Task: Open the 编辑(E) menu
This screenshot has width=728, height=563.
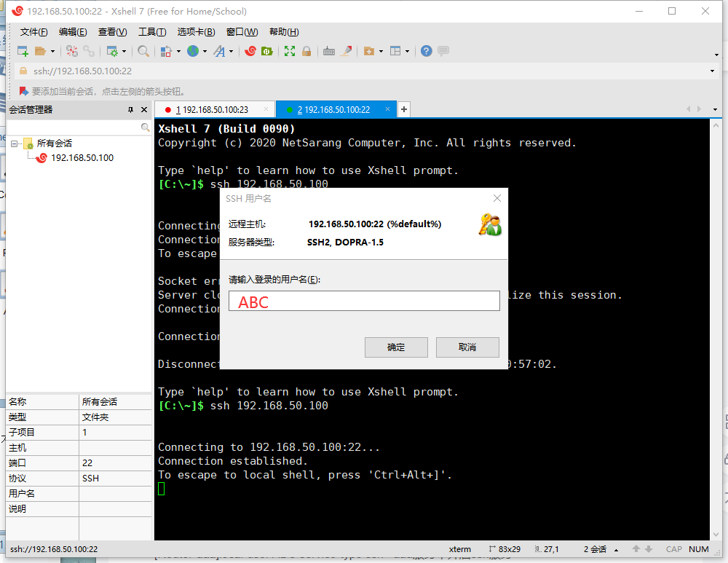Action: [73, 32]
